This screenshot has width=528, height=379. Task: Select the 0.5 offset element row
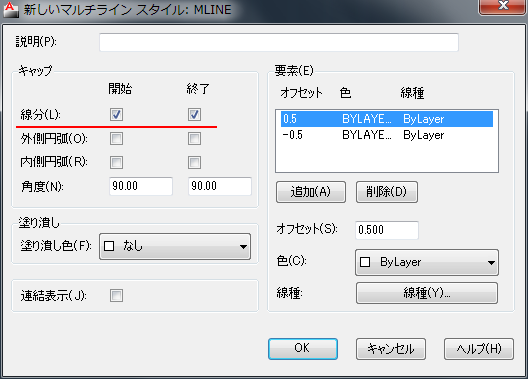(x=387, y=119)
